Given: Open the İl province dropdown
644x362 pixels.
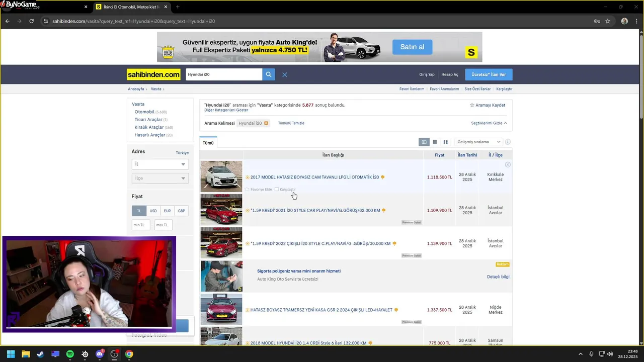Looking at the screenshot, I should coord(160,164).
